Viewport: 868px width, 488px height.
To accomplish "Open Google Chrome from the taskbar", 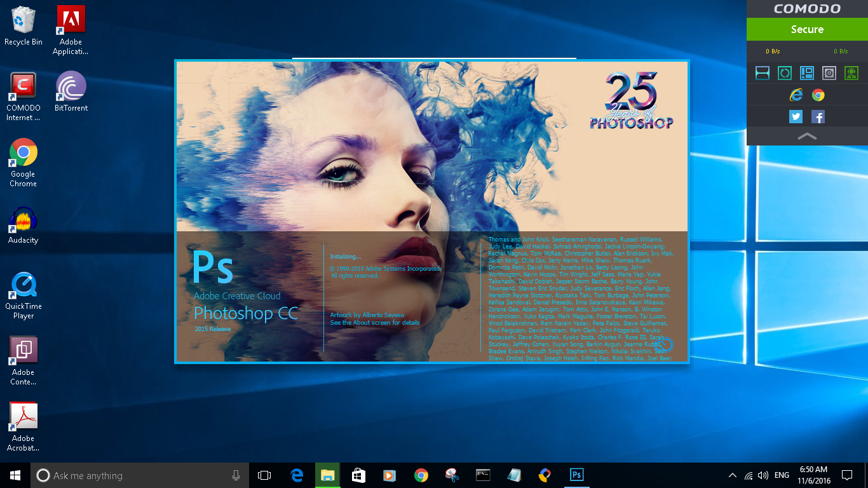I will click(421, 475).
